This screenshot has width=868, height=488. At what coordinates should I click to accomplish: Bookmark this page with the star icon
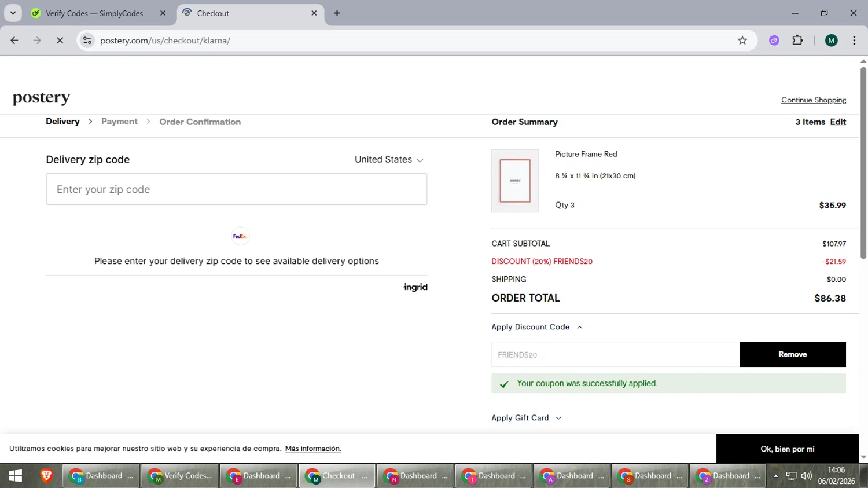tap(742, 41)
